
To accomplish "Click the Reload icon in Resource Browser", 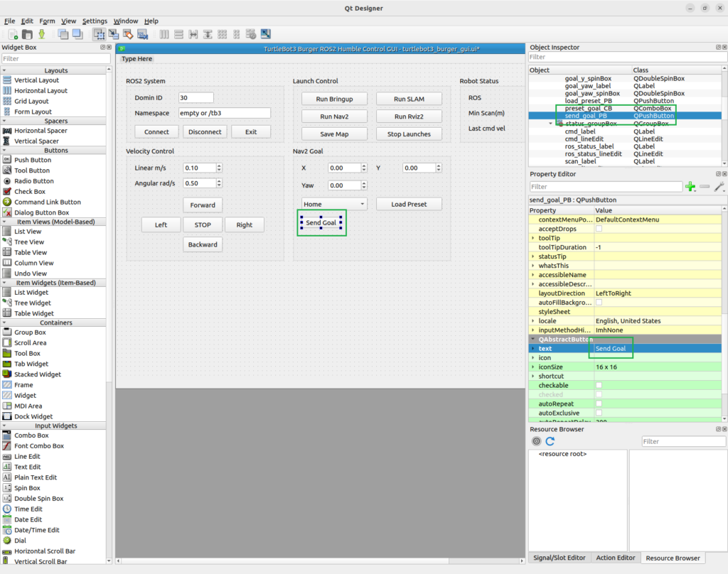I will (550, 441).
